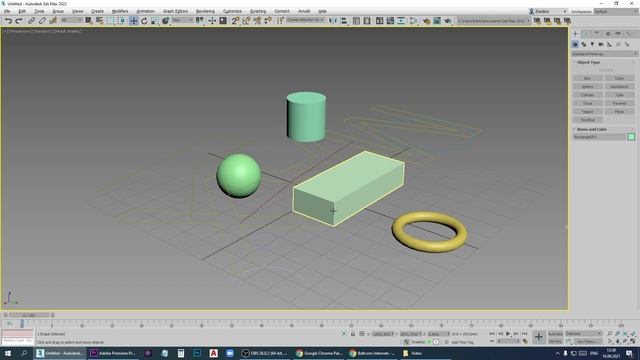
Task: Click the object name input field
Action: coord(599,137)
